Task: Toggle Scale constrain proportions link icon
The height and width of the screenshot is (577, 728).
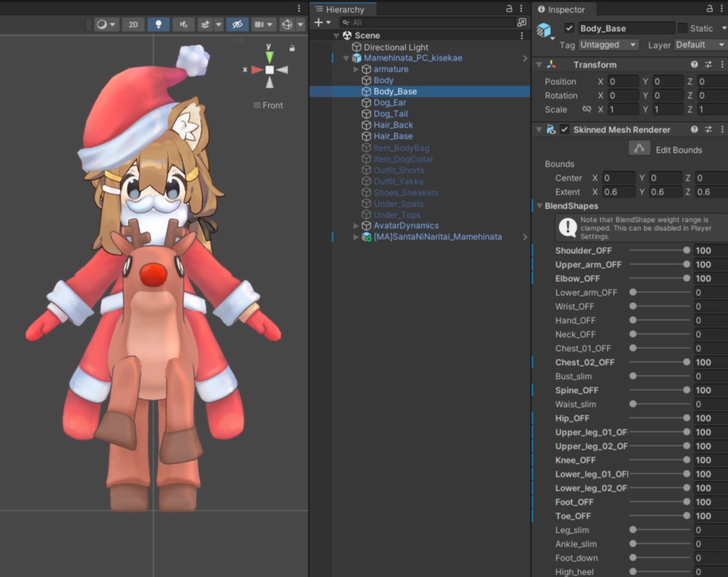Action: pyautogui.click(x=587, y=109)
